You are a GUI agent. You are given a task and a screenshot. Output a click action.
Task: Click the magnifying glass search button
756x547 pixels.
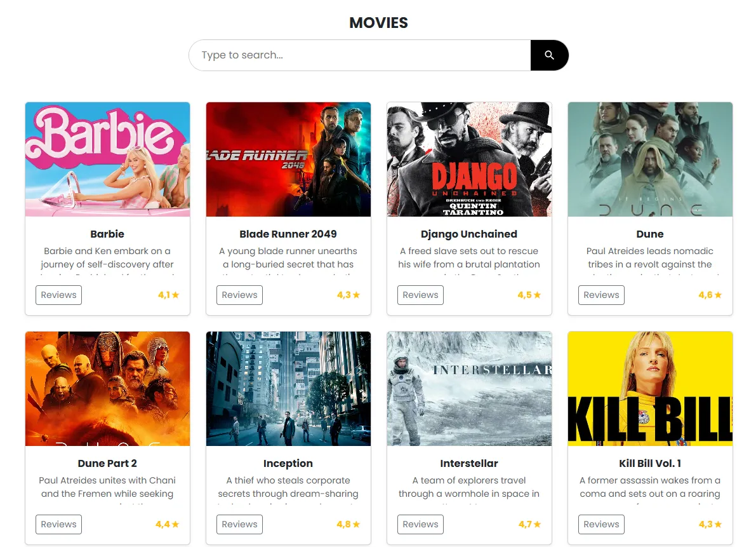point(549,55)
